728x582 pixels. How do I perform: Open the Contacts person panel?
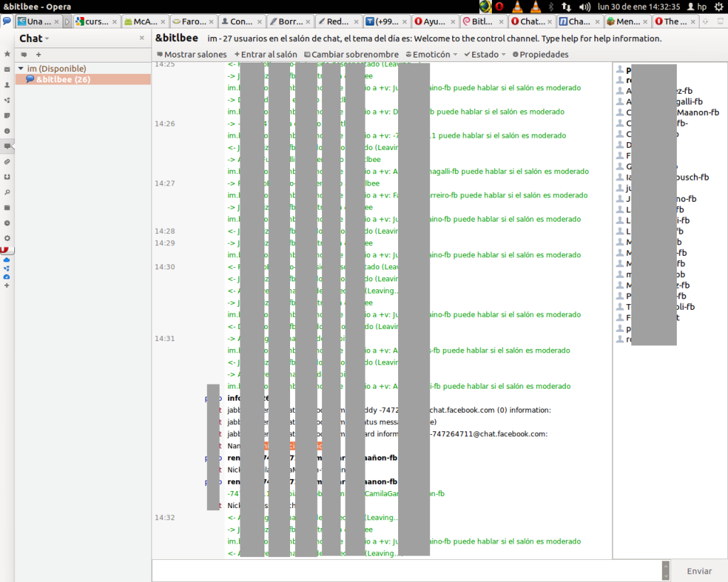[7, 85]
